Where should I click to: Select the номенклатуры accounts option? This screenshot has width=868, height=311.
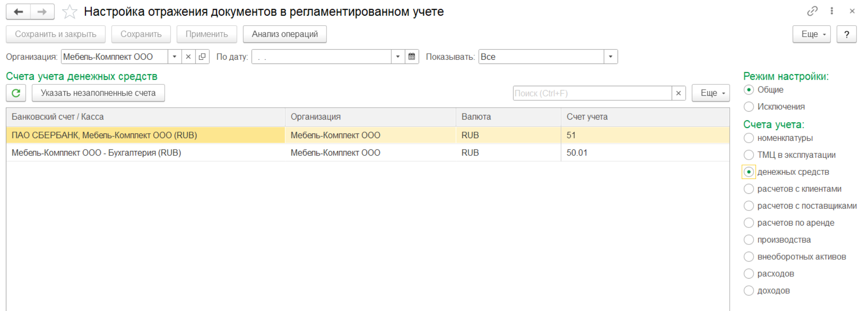(x=749, y=138)
